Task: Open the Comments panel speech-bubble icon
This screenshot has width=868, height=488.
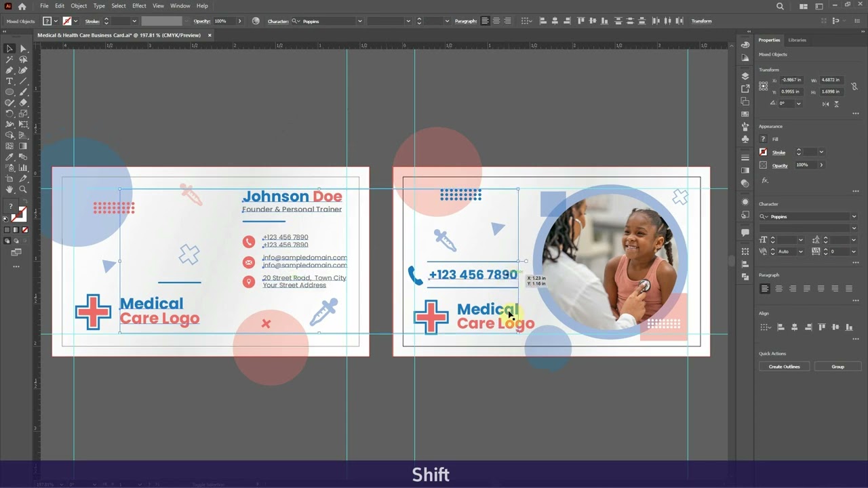Action: pos(745,233)
